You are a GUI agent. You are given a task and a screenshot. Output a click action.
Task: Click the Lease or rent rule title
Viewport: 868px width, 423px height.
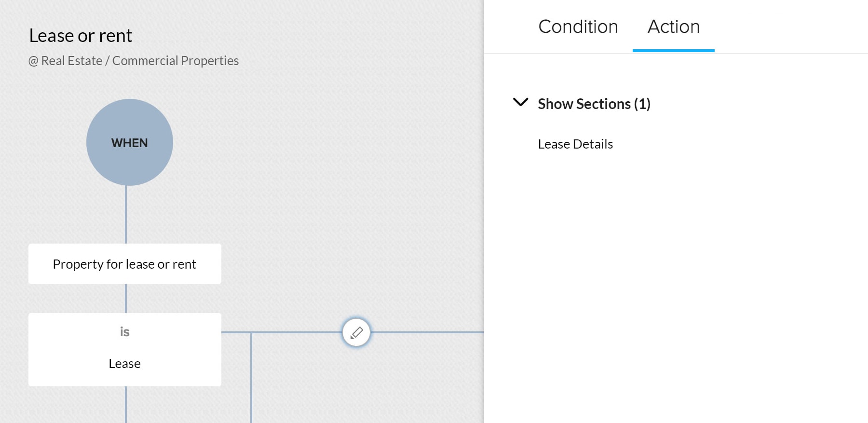click(x=81, y=36)
